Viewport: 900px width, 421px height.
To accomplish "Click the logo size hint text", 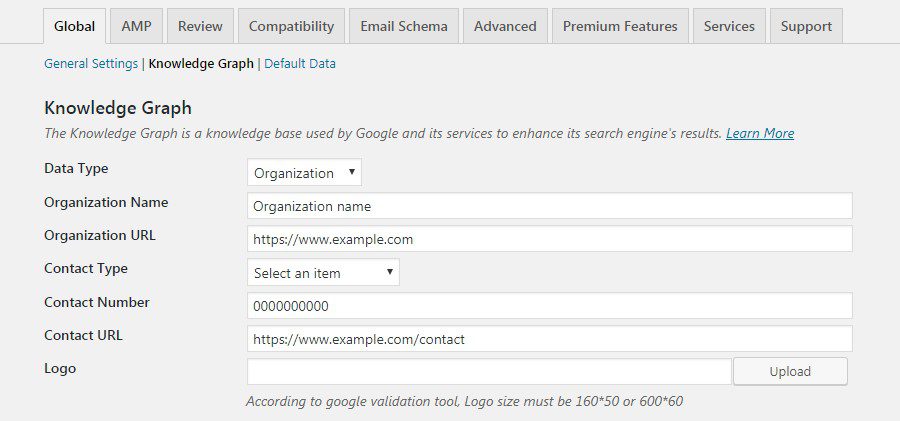I will (x=464, y=401).
